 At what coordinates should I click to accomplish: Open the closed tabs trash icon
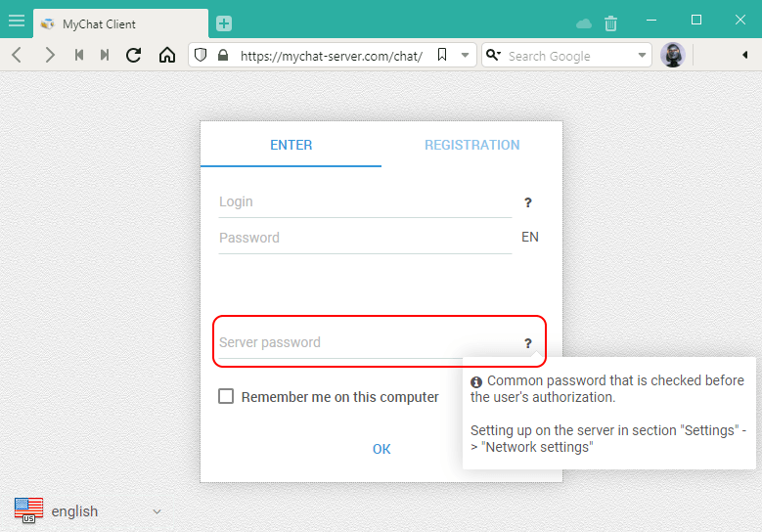pyautogui.click(x=611, y=23)
